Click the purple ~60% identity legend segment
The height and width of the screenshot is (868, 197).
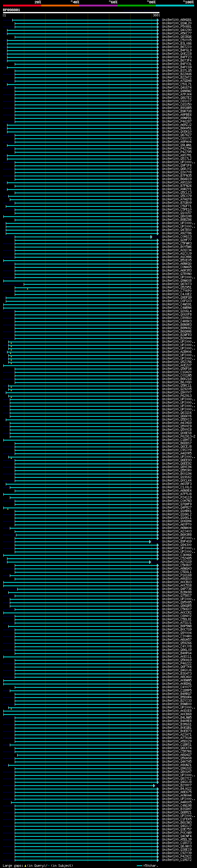[x=99, y=6]
